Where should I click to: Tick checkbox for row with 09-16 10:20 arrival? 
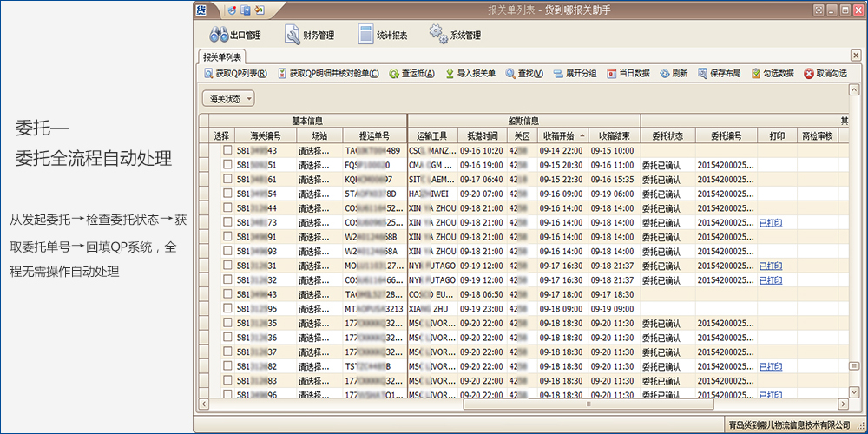coord(227,150)
